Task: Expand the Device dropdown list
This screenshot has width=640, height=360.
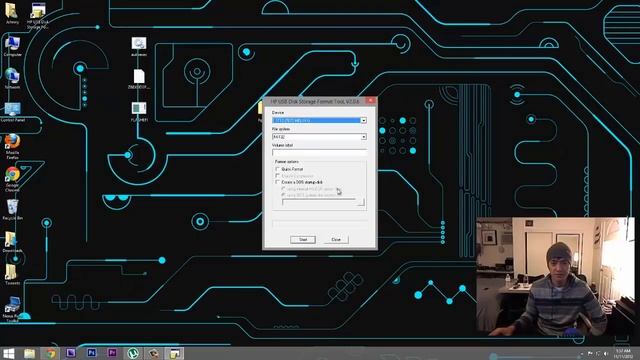Action: tap(363, 120)
